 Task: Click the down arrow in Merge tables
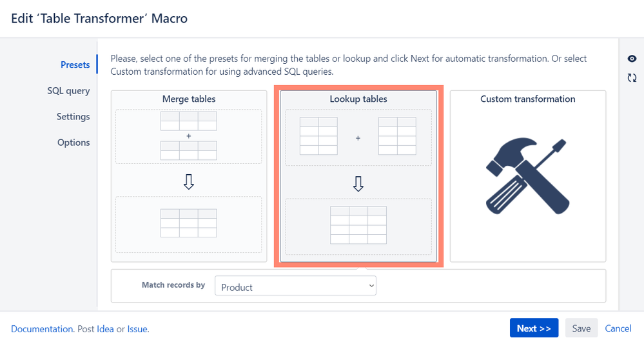(x=188, y=181)
